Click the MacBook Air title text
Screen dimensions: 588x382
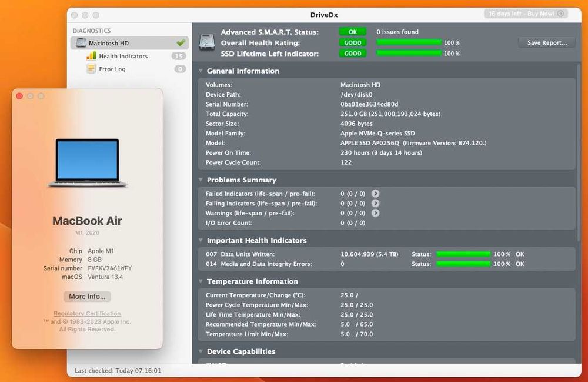tap(87, 221)
